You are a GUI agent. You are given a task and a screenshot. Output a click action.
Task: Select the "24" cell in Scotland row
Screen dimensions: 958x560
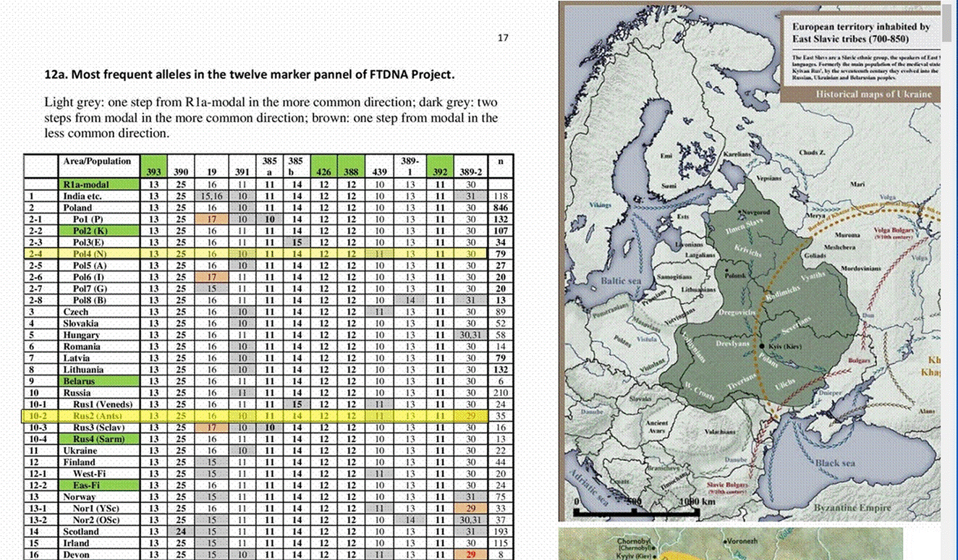coord(182,532)
